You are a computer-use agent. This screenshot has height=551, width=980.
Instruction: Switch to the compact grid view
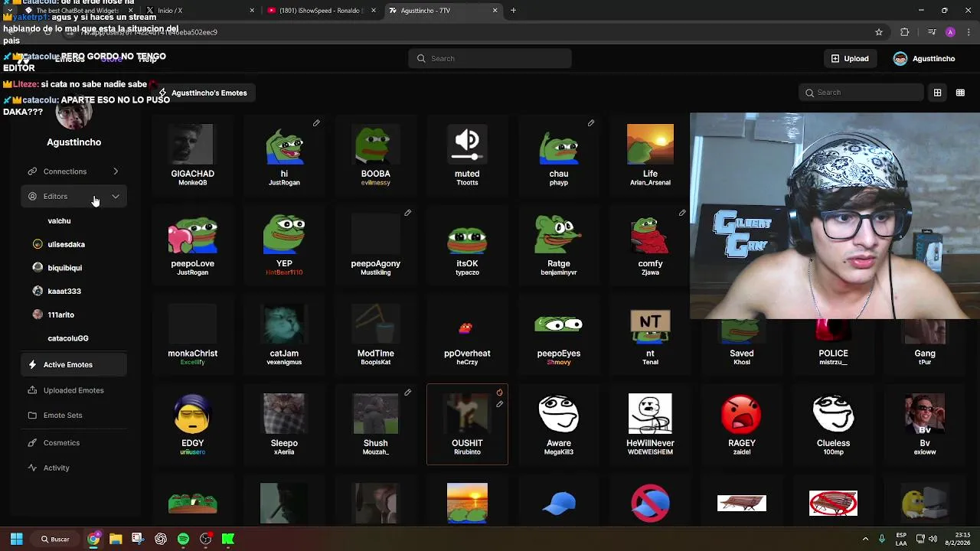pos(960,93)
